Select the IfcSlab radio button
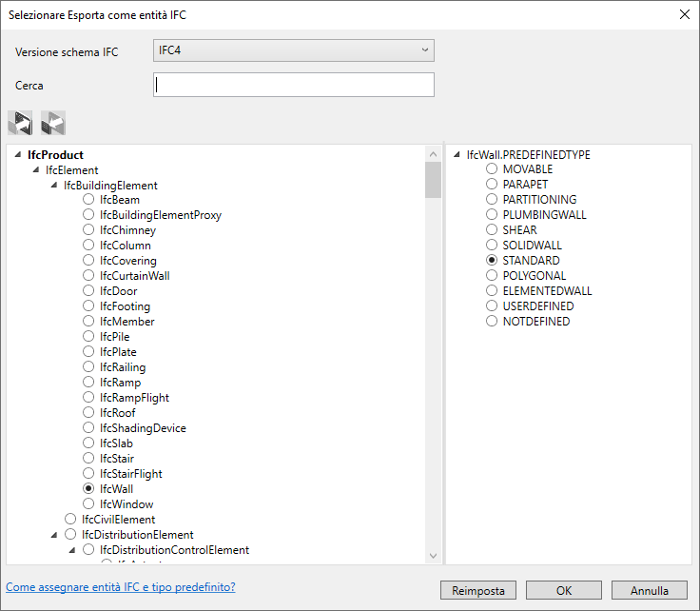 [88, 443]
